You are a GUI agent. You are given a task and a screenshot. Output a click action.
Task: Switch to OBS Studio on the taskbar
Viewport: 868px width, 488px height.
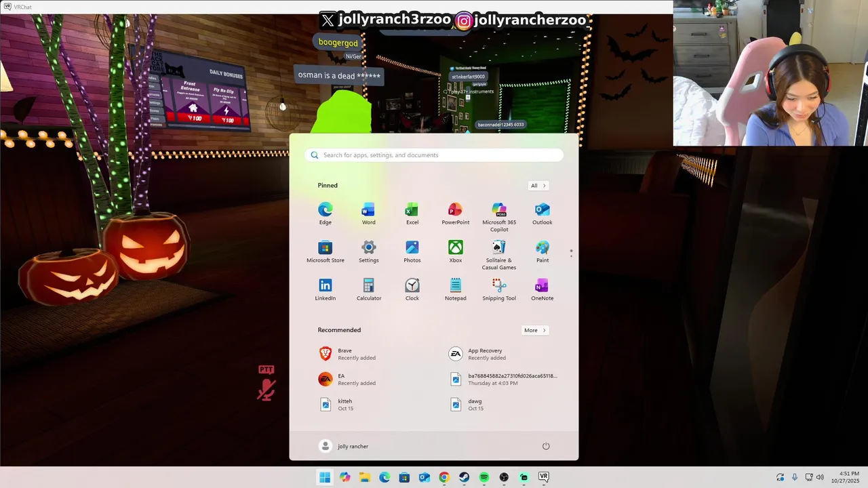(x=504, y=477)
